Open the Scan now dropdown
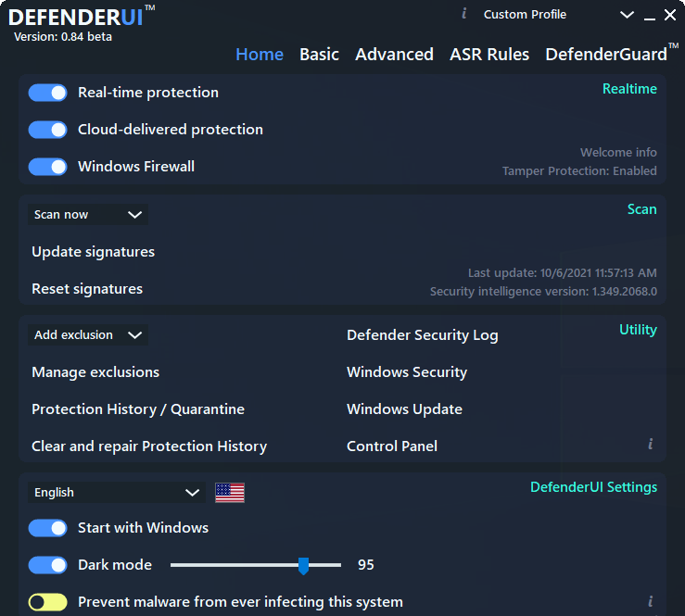 (x=88, y=214)
